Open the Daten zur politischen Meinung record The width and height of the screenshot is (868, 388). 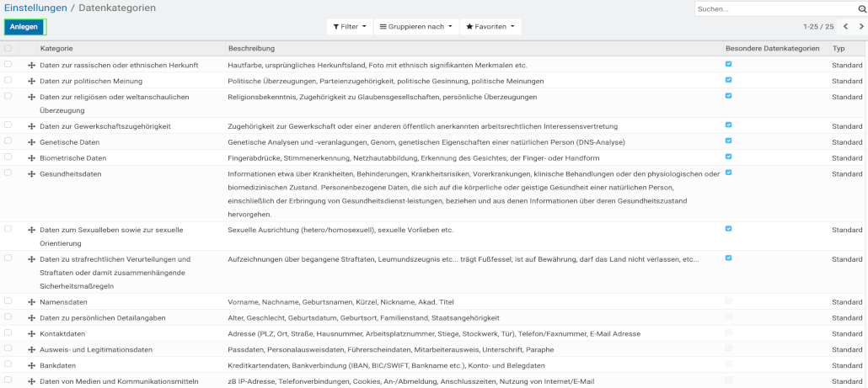91,82
